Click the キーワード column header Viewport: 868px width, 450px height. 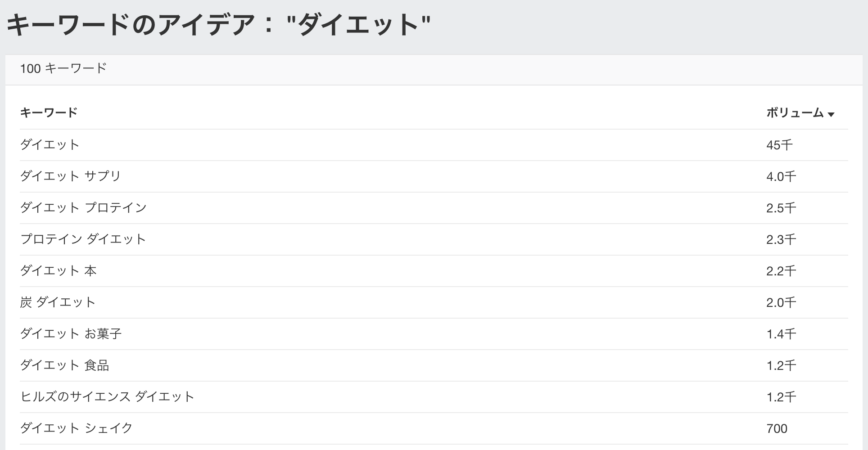pyautogui.click(x=49, y=112)
